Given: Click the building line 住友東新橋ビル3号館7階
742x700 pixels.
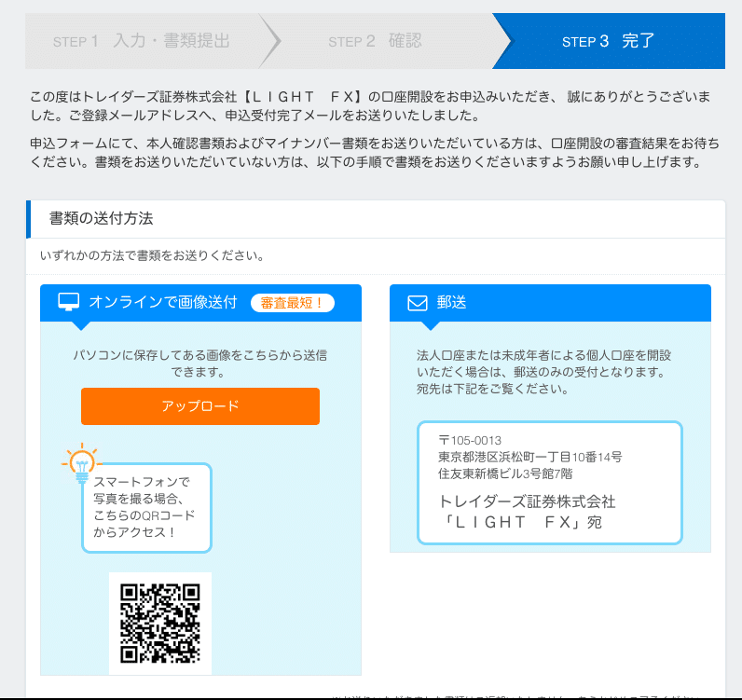Looking at the screenshot, I should [505, 474].
